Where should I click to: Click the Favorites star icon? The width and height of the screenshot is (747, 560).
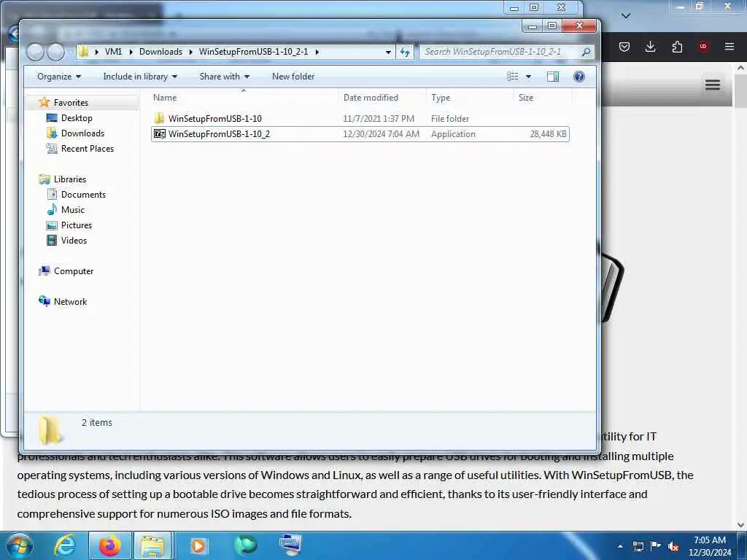(44, 102)
